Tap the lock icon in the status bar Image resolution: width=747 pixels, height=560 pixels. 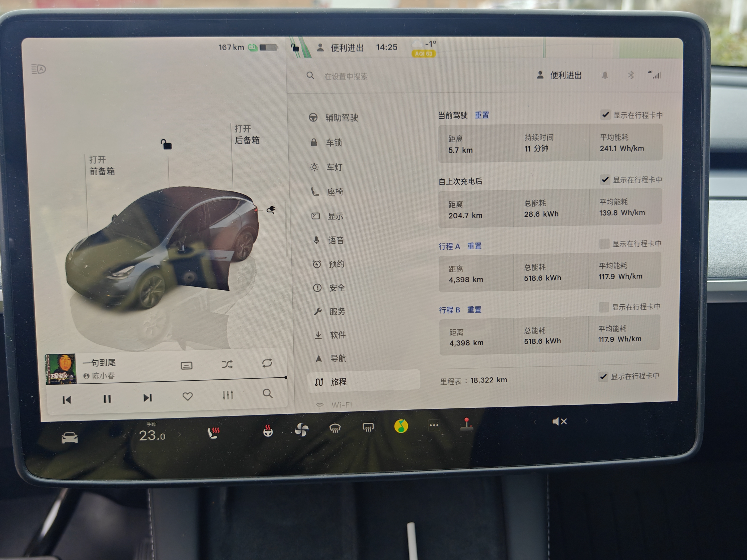295,48
